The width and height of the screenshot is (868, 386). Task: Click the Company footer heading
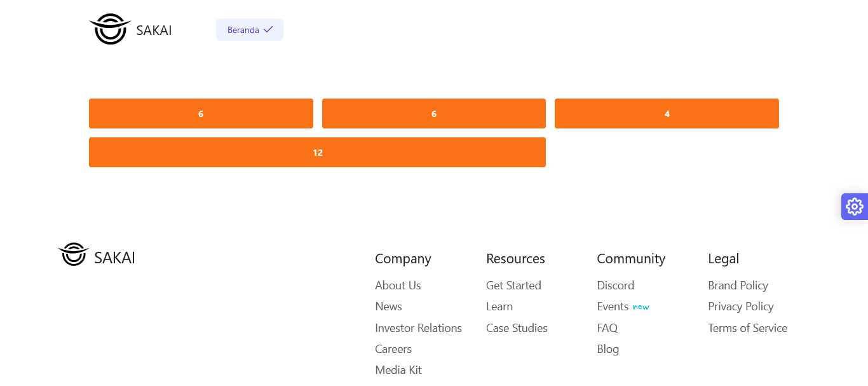(x=403, y=259)
